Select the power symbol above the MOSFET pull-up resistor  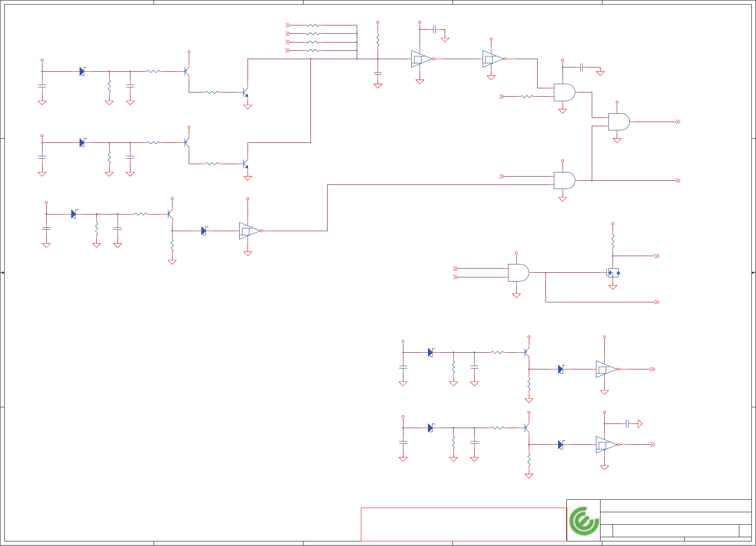613,224
